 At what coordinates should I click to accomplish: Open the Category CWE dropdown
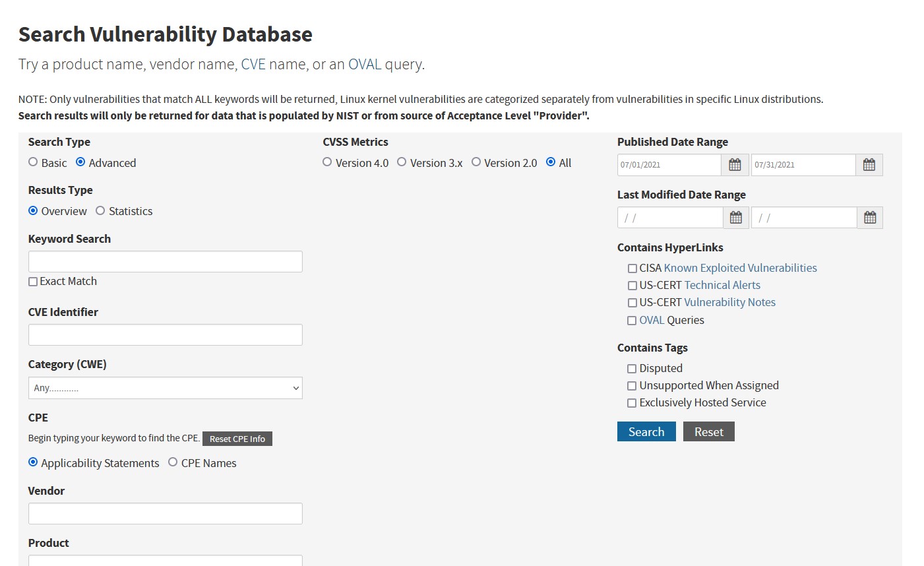164,388
